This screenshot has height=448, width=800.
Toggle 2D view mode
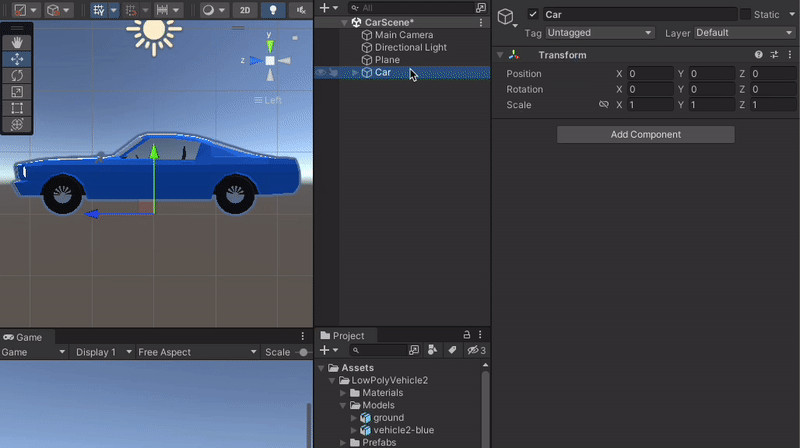tap(245, 10)
